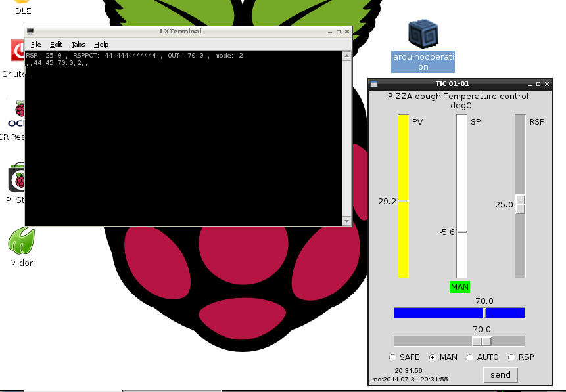Viewport: 566px width, 392px height.
Task: Select the SAFE mode radio button
Action: pos(393,357)
